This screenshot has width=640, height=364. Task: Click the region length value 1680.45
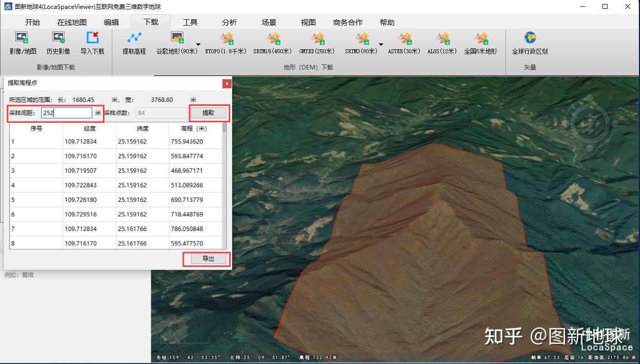pyautogui.click(x=83, y=100)
